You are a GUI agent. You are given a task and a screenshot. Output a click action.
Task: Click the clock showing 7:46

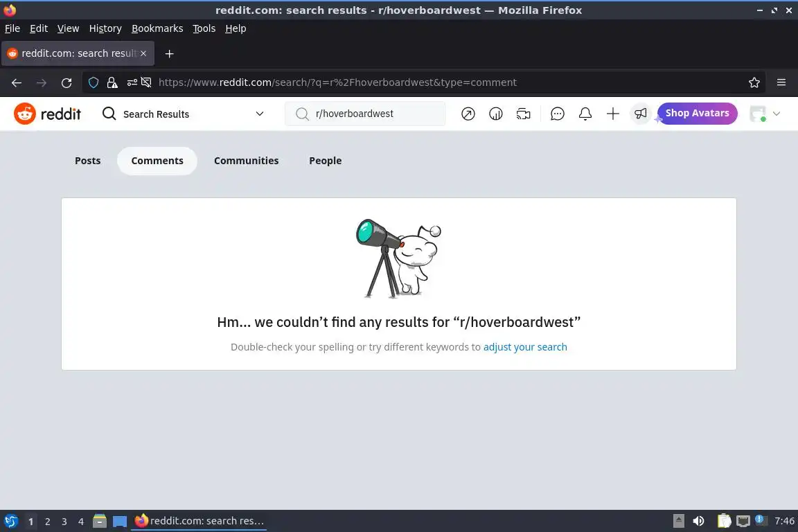784,521
